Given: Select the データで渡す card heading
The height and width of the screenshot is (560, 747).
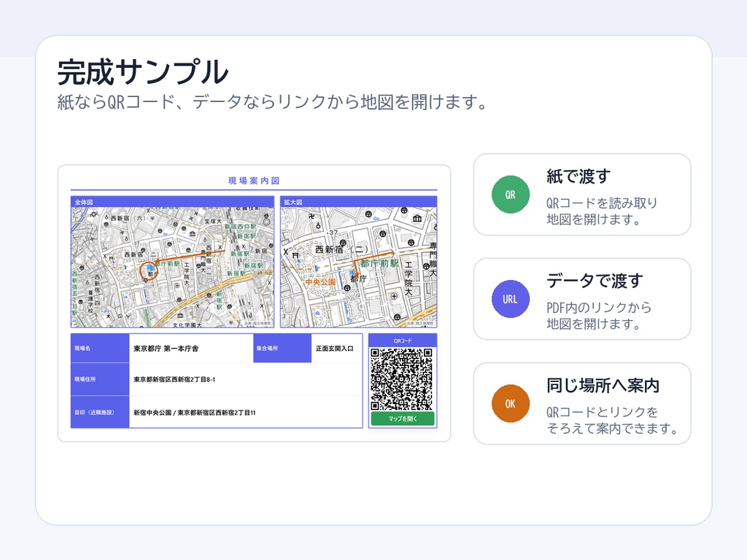Looking at the screenshot, I should [595, 281].
